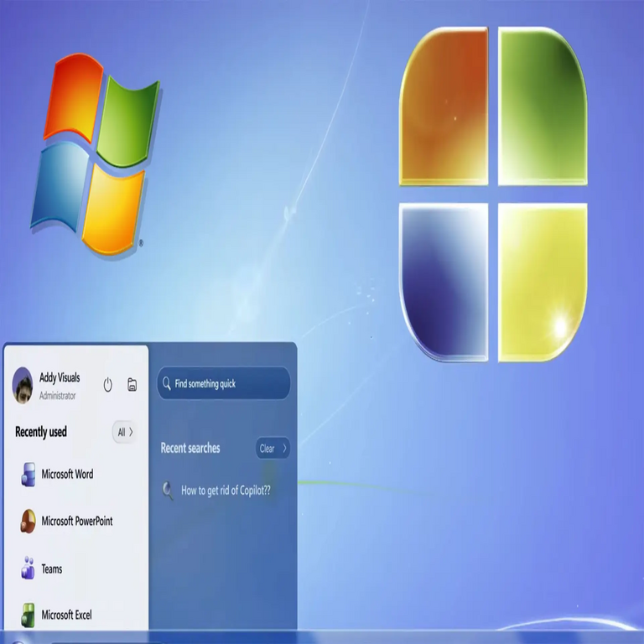Image resolution: width=644 pixels, height=644 pixels.
Task: Click the green pane of the glass Windows logo
Action: tap(543, 106)
